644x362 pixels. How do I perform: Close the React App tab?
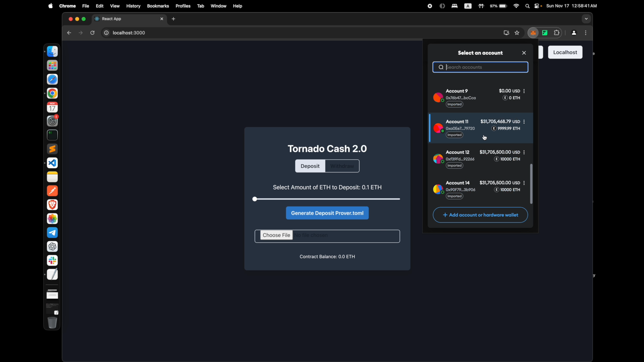click(162, 19)
